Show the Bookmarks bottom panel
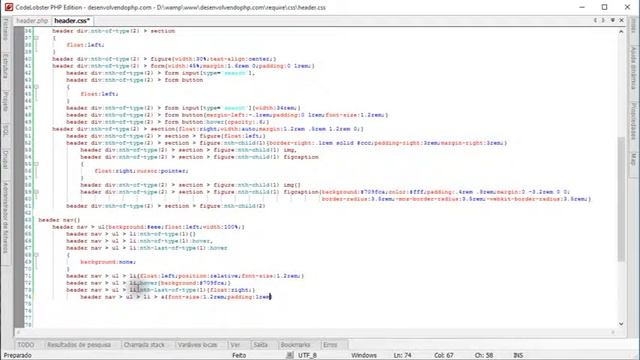This screenshot has width=640, height=360. pyautogui.click(x=296, y=345)
